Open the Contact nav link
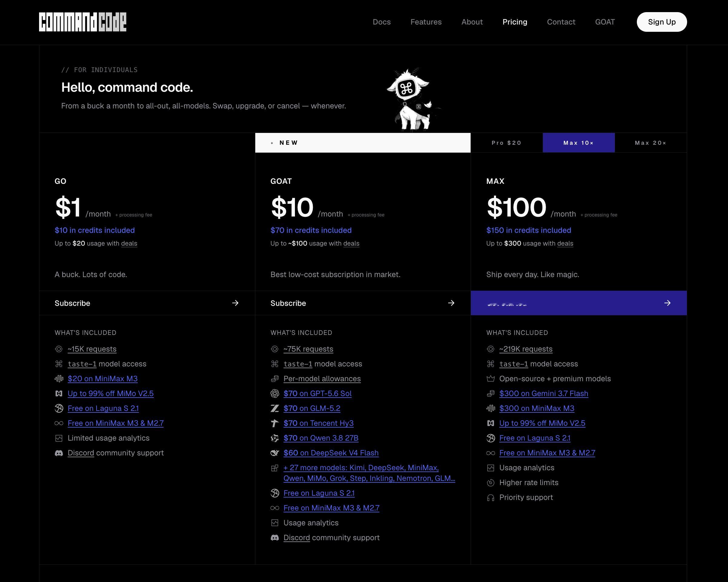This screenshot has height=582, width=728. (561, 22)
